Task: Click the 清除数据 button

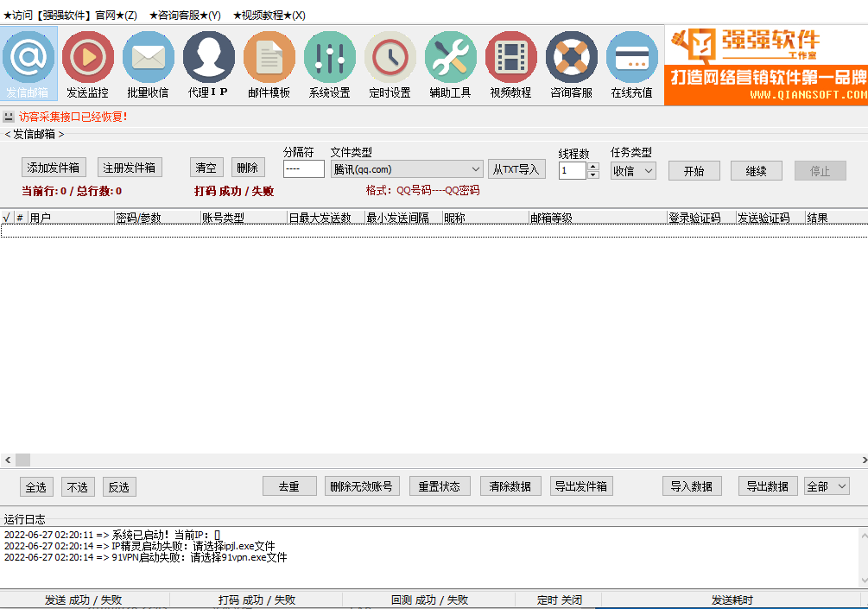Action: point(510,486)
